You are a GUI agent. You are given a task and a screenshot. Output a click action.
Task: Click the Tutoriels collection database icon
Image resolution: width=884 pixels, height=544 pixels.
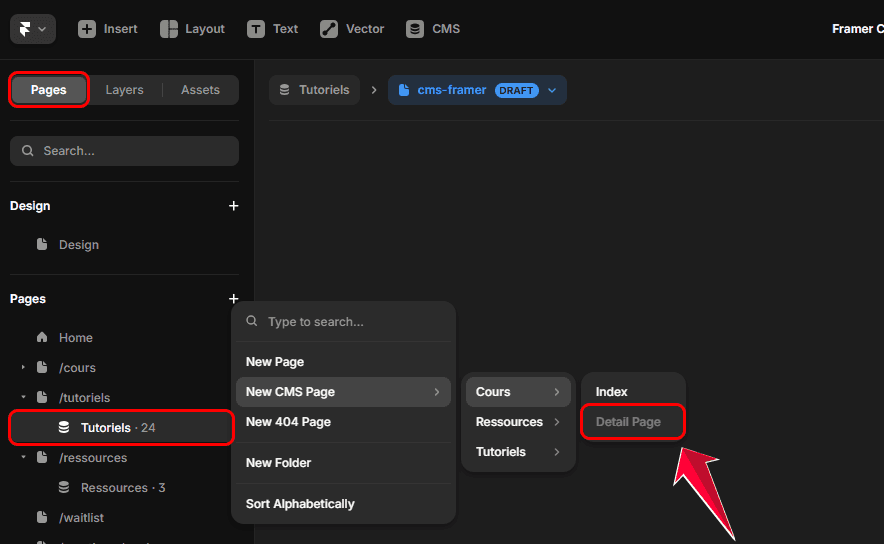pyautogui.click(x=64, y=427)
